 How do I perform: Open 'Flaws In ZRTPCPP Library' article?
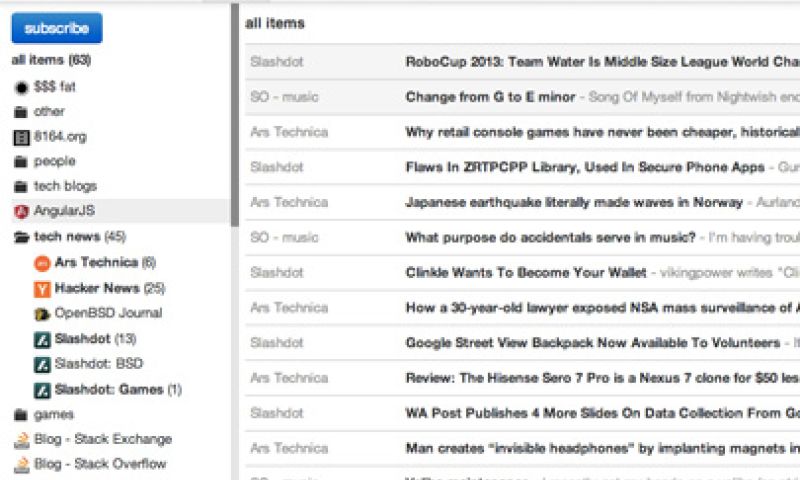[x=585, y=167]
